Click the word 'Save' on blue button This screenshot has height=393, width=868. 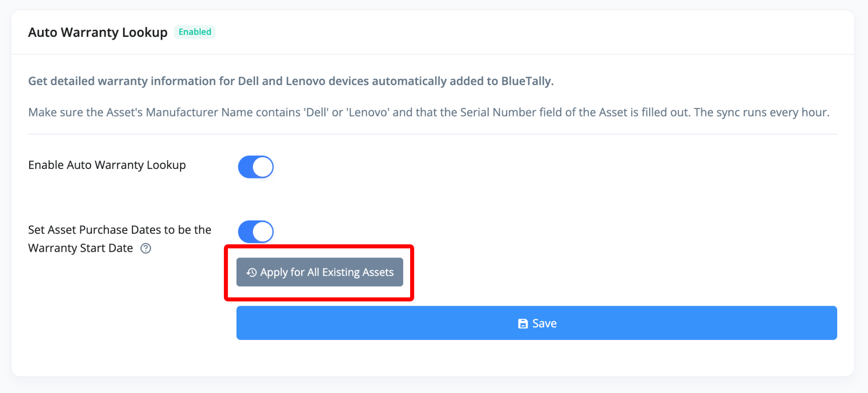tap(544, 324)
